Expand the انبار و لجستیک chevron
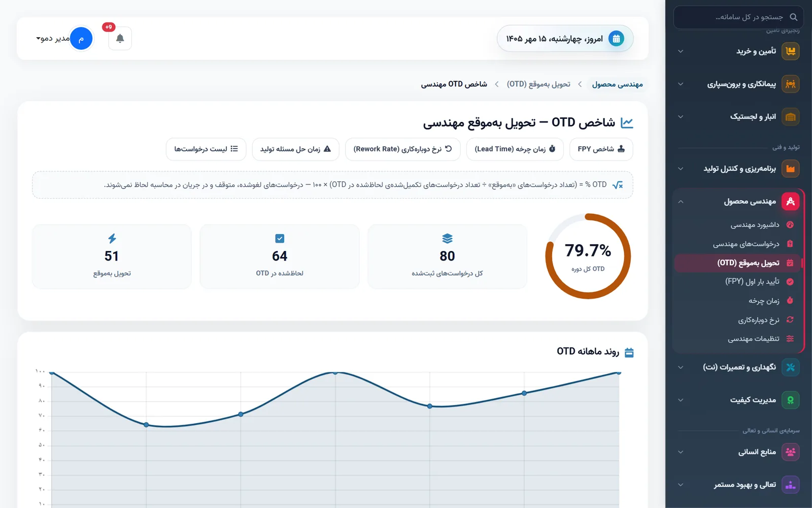 pos(681,117)
